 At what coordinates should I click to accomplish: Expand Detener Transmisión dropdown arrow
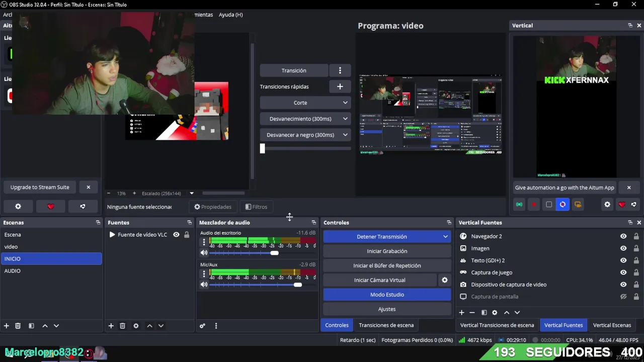tap(445, 237)
